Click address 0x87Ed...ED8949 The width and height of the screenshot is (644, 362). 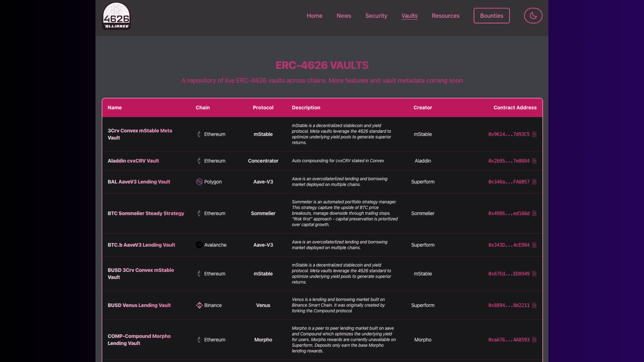point(509,274)
